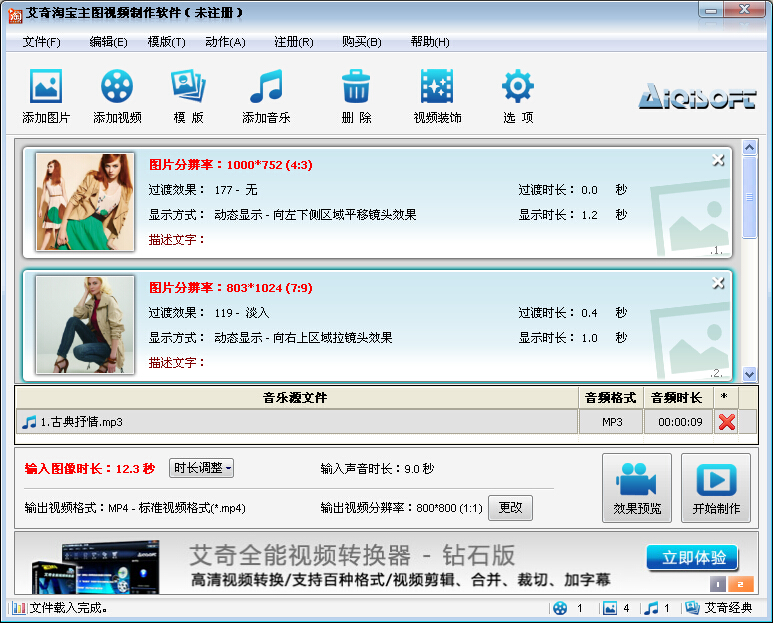Expand the 时长调整 dropdown
773x623 pixels.
click(202, 468)
